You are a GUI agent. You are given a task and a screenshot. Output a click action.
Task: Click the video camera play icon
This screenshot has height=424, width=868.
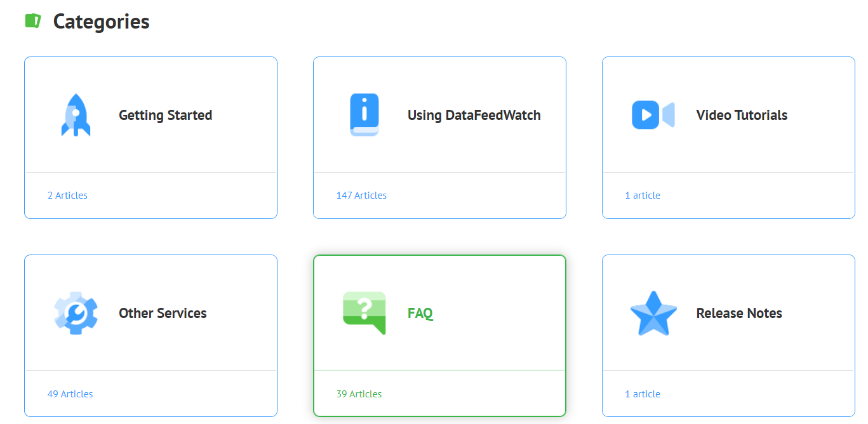tap(653, 115)
